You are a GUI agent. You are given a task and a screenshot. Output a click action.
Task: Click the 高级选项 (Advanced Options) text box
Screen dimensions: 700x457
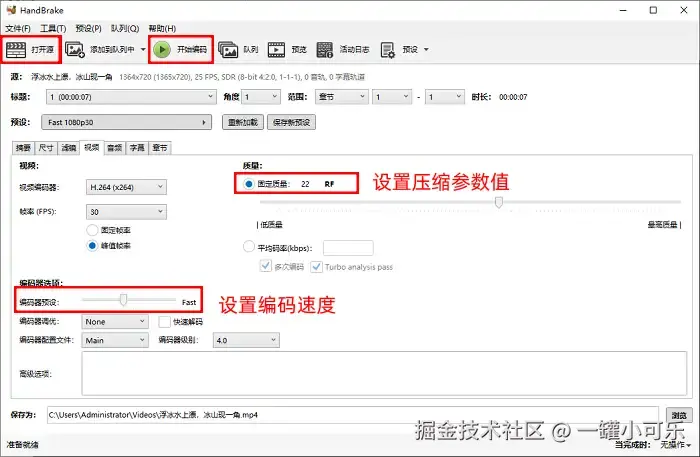point(384,373)
